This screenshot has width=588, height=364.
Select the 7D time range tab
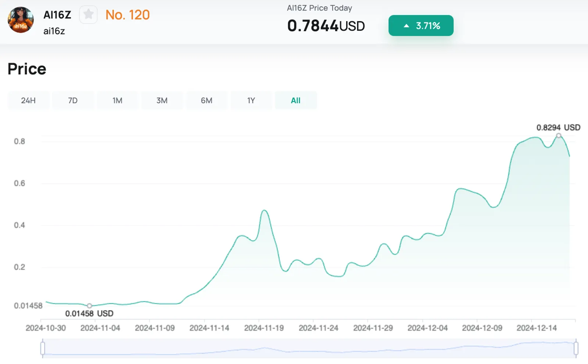click(73, 100)
